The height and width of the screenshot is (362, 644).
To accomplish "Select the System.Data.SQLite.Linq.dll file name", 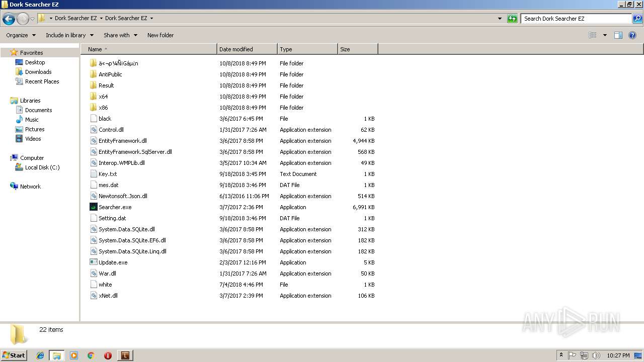I will pyautogui.click(x=132, y=251).
